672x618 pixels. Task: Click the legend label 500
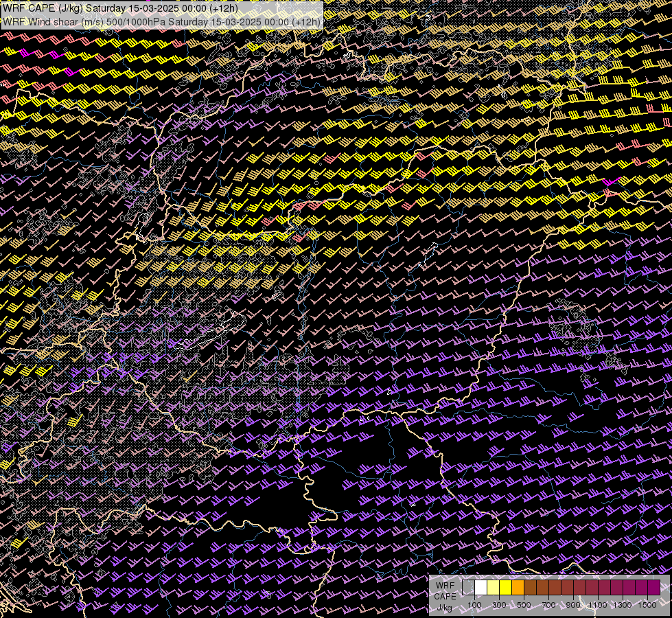pos(524,605)
